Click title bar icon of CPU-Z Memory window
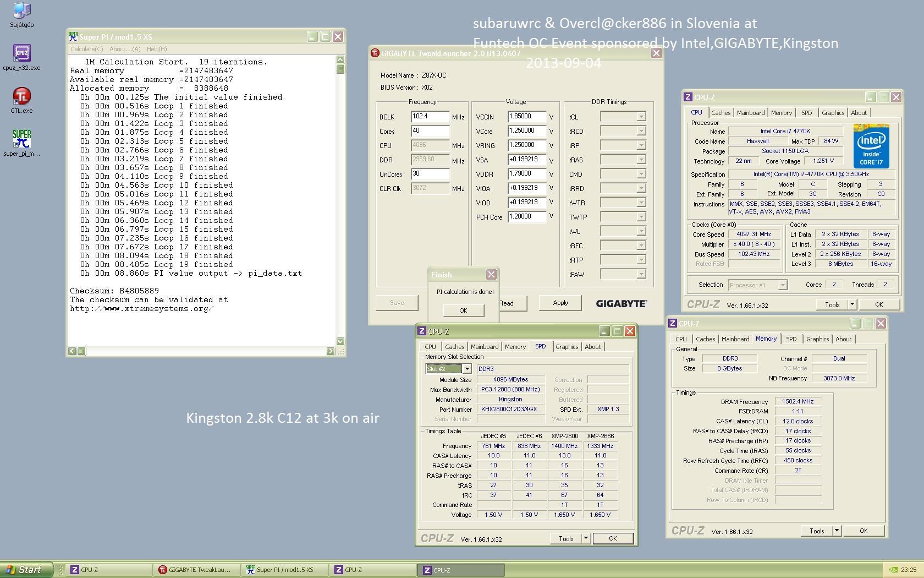The width and height of the screenshot is (924, 578). (x=672, y=324)
